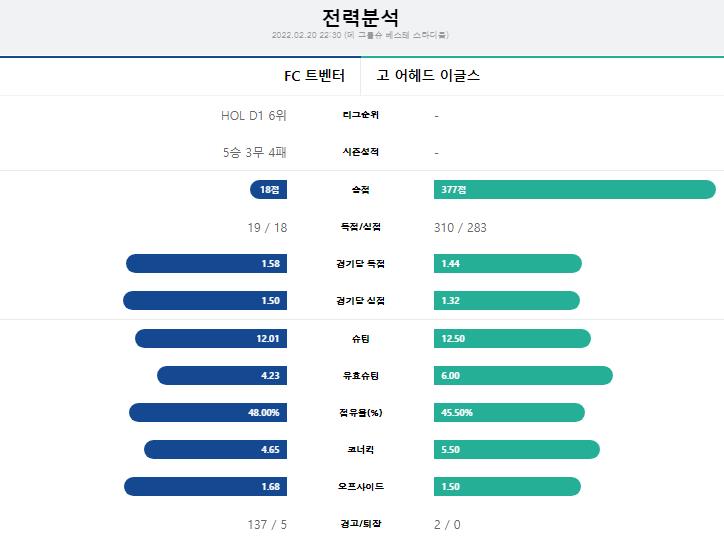Image resolution: width=724 pixels, height=537 pixels.
Task: Click the green 1.44 goals-per-game bar
Action: pos(508,264)
